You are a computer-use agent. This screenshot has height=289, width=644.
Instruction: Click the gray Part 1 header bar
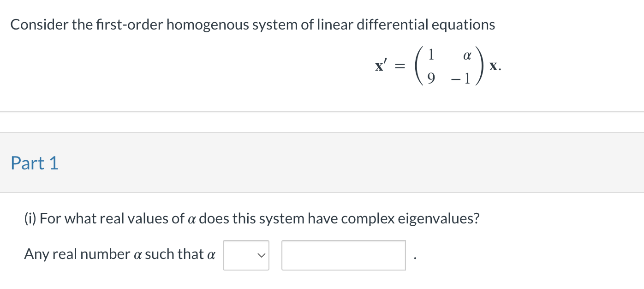click(x=322, y=163)
